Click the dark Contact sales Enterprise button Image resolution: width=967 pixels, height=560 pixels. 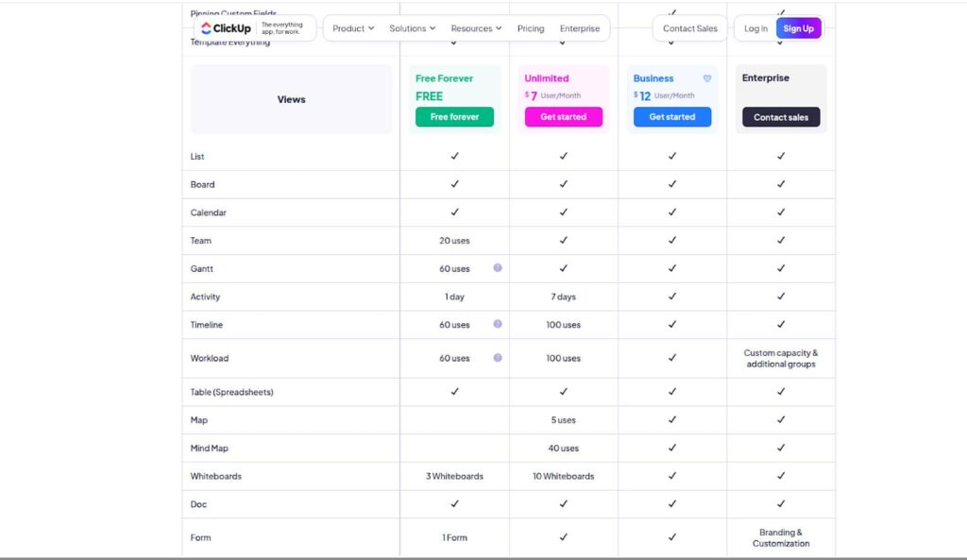pos(781,117)
